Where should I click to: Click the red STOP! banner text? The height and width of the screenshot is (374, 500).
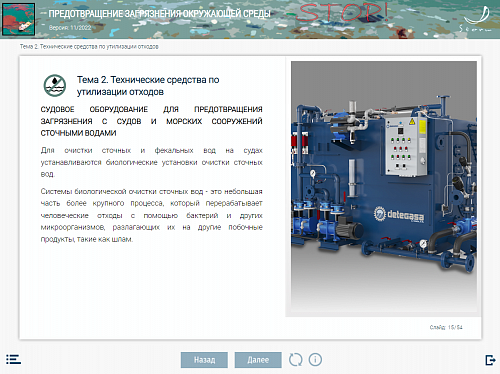[x=342, y=13]
